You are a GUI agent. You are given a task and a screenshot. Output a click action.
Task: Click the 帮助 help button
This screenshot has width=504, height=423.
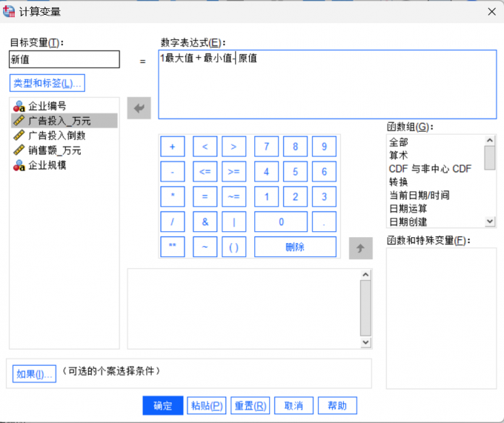pyautogui.click(x=337, y=406)
